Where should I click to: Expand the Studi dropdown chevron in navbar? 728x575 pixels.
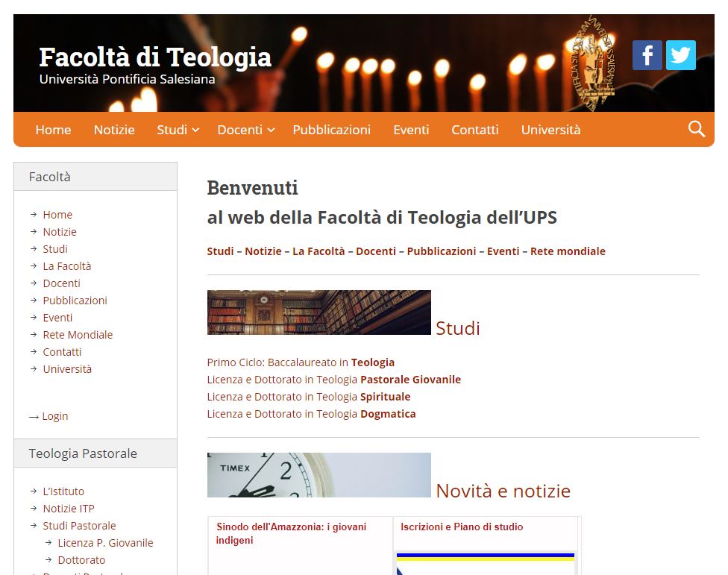pyautogui.click(x=196, y=130)
